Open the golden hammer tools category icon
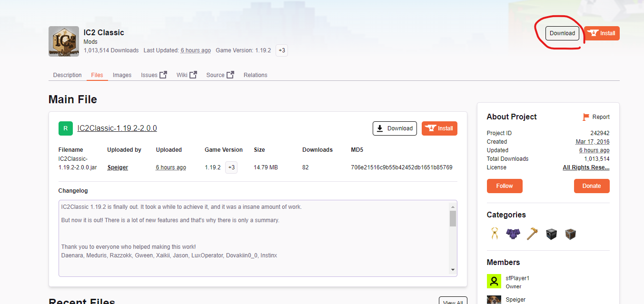 click(x=532, y=234)
